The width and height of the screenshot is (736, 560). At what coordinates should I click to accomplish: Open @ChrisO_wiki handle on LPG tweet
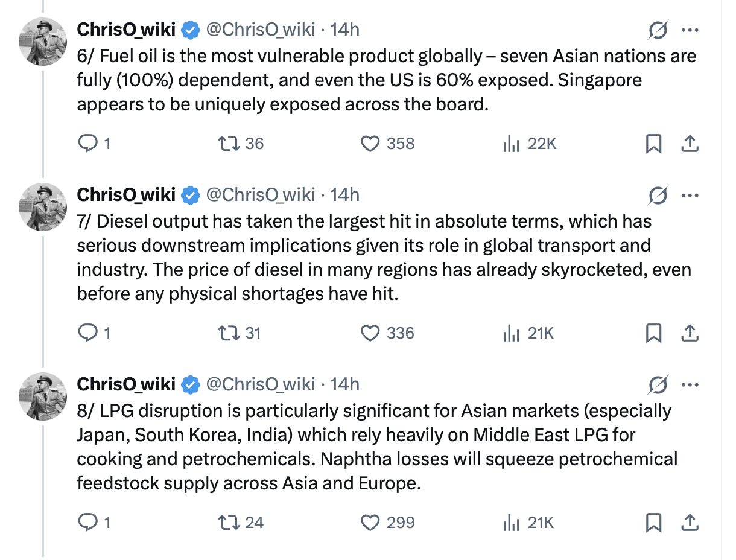pos(261,384)
